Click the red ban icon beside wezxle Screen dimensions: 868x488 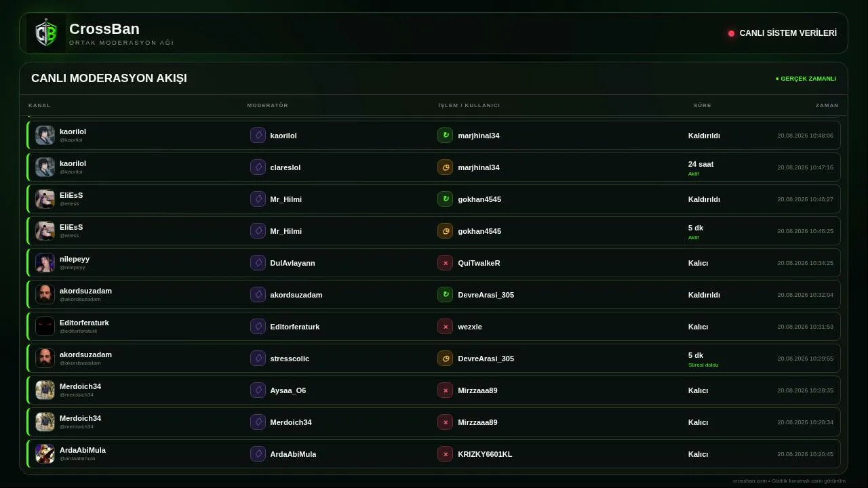click(445, 327)
